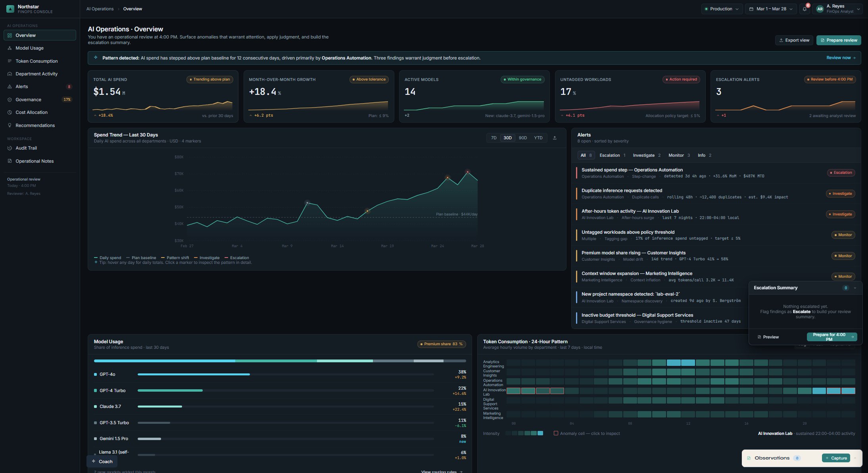Image resolution: width=868 pixels, height=473 pixels.
Task: Collapse the Escalation Summary panel chevron
Action: click(x=855, y=288)
